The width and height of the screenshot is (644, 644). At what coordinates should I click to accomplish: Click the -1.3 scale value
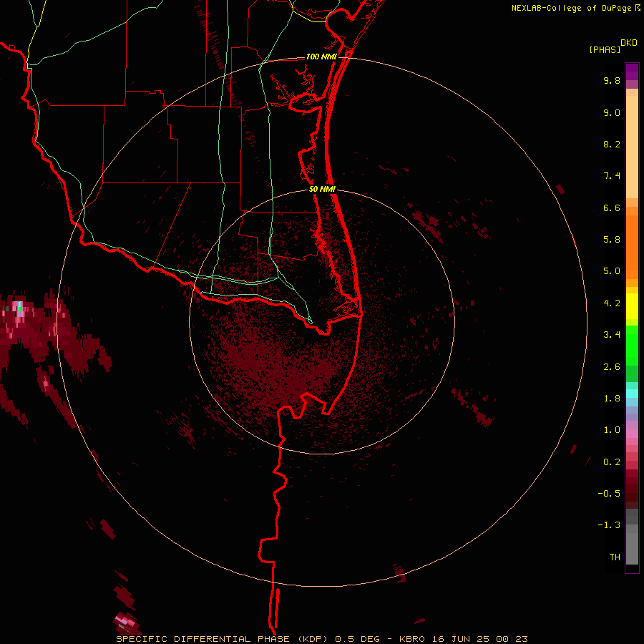coord(609,525)
